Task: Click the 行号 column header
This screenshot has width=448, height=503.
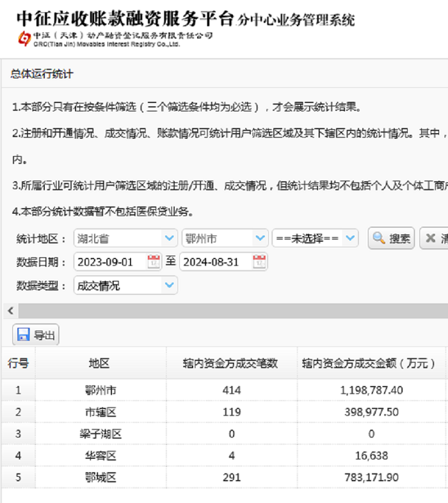Action: [x=19, y=363]
